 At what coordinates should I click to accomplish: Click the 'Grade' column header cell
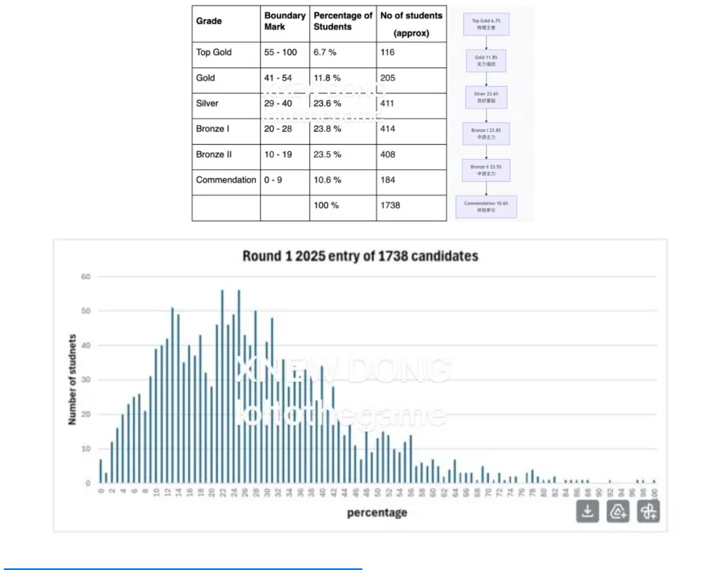point(209,21)
